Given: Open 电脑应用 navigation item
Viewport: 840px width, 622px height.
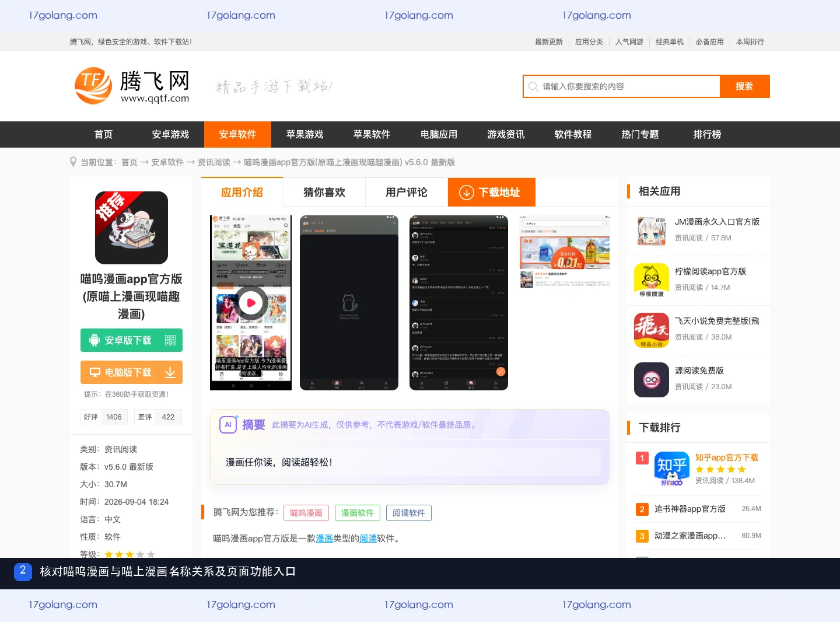Looking at the screenshot, I should 439,134.
